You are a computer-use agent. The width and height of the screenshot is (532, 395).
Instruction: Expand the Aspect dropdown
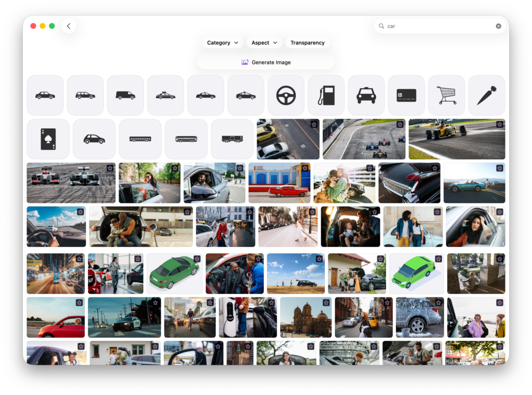click(x=264, y=43)
